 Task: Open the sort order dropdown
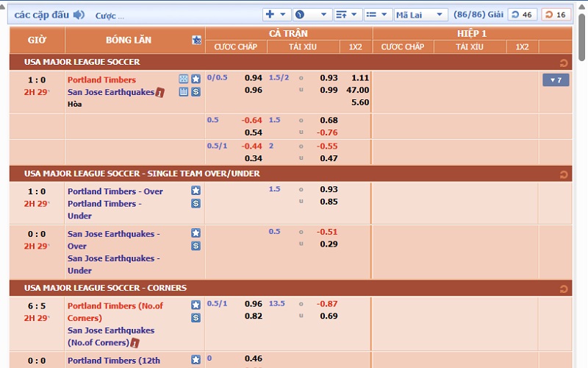347,15
